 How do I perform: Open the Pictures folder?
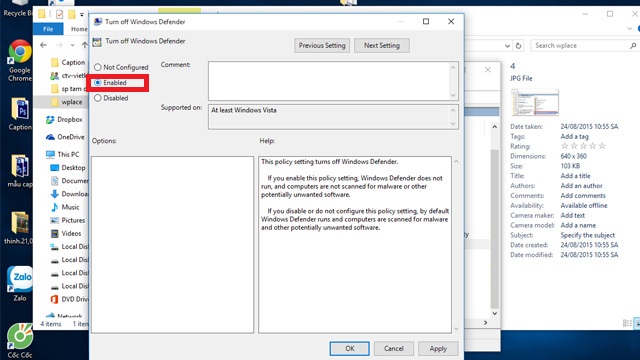tap(68, 220)
